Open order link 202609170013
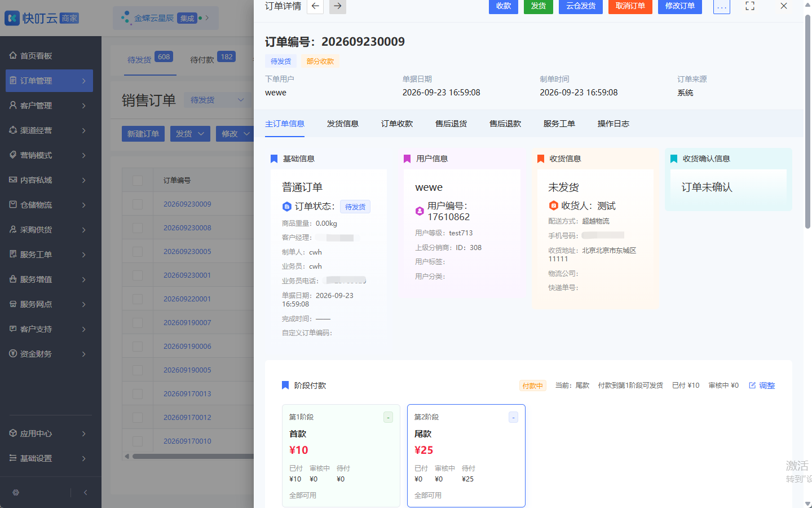This screenshot has width=812, height=508. (187, 393)
